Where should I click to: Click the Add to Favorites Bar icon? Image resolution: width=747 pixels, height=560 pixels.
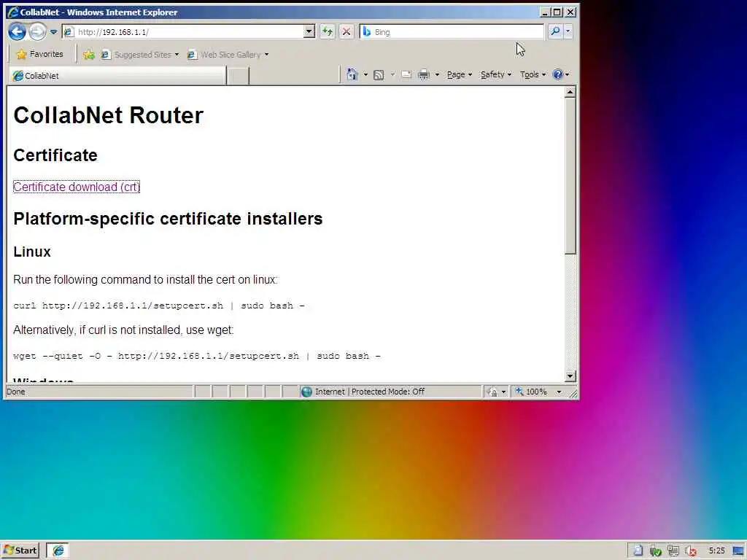pos(88,55)
